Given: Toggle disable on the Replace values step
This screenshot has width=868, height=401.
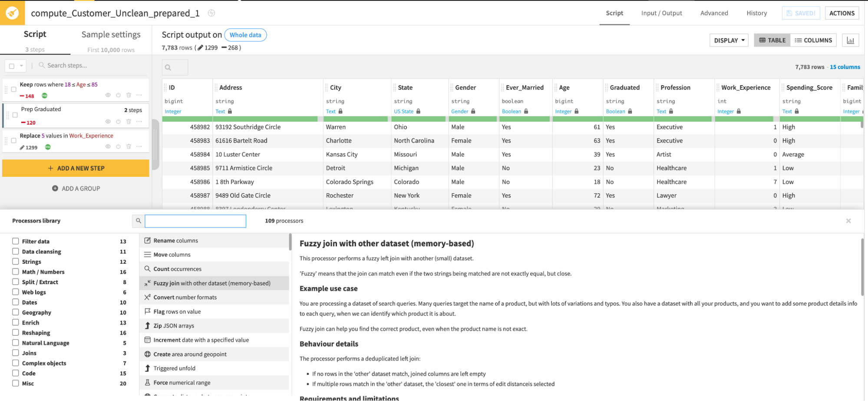Looking at the screenshot, I should [118, 147].
